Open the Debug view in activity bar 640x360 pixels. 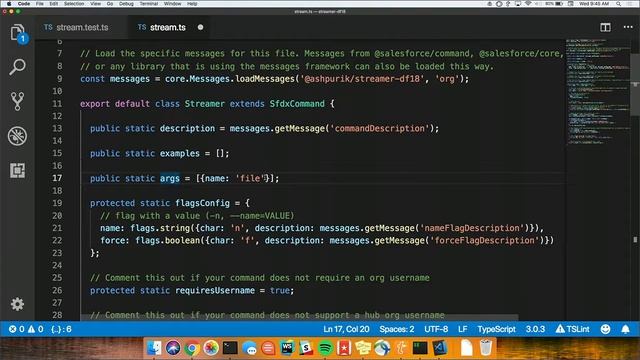tap(18, 136)
